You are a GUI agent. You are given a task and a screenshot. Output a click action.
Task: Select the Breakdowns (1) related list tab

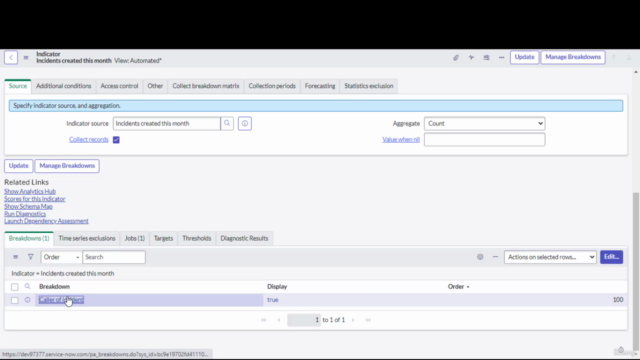[x=29, y=238]
